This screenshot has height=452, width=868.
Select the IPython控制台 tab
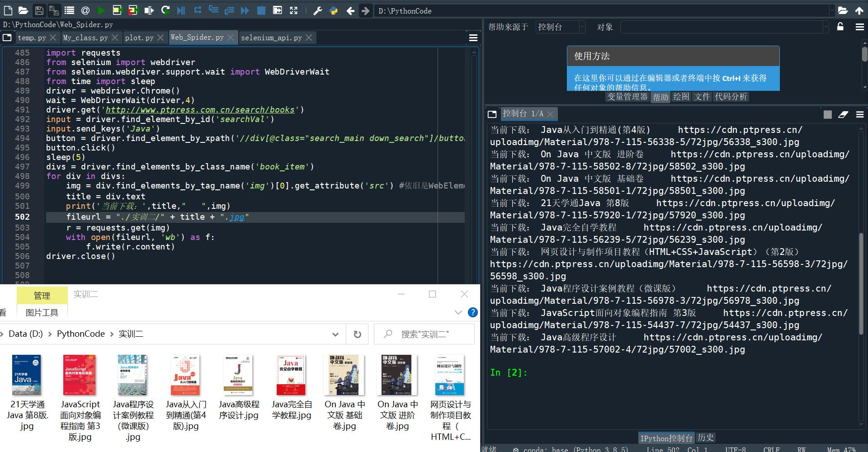click(666, 438)
